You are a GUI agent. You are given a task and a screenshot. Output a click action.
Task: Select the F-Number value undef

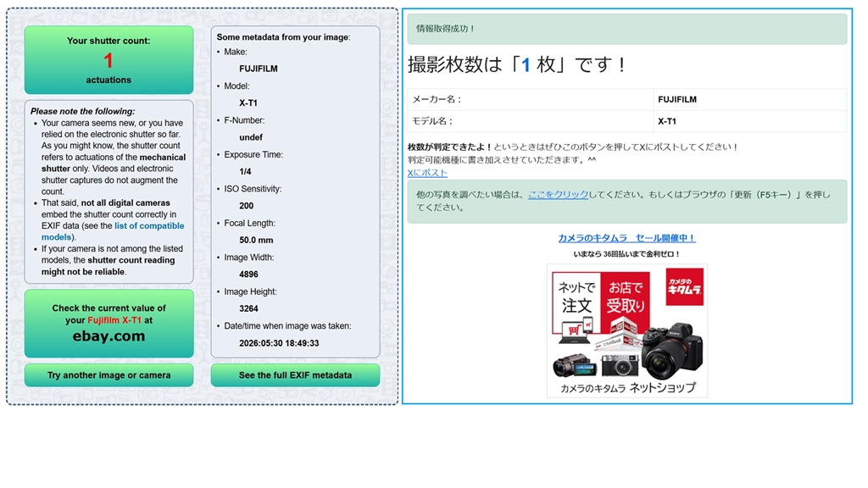tap(251, 137)
